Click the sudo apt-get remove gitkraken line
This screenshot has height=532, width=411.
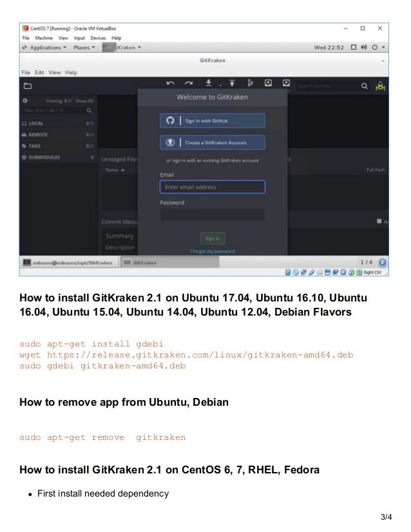click(102, 437)
